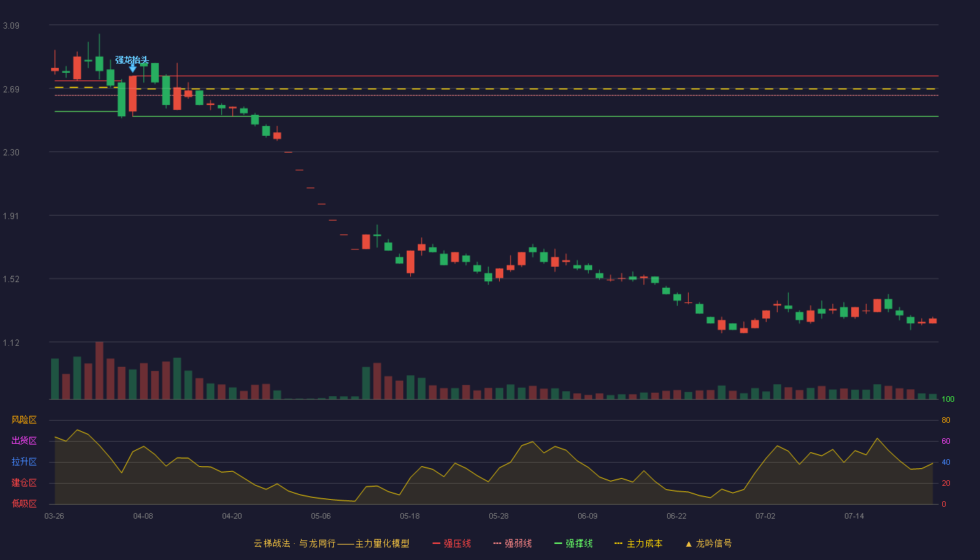Toggle the 强撑线 series in legend
This screenshot has height=560, width=980.
[x=579, y=543]
